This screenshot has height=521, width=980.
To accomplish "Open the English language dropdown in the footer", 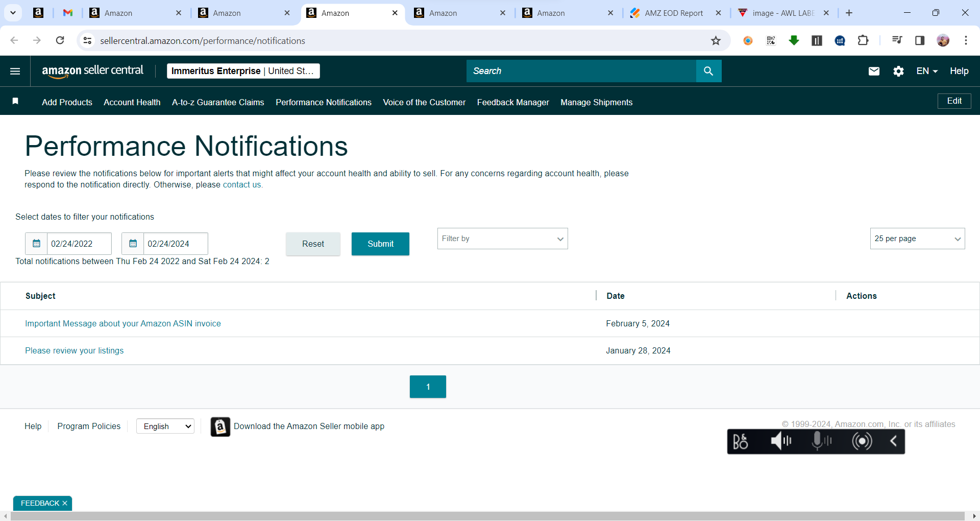I will pos(165,426).
